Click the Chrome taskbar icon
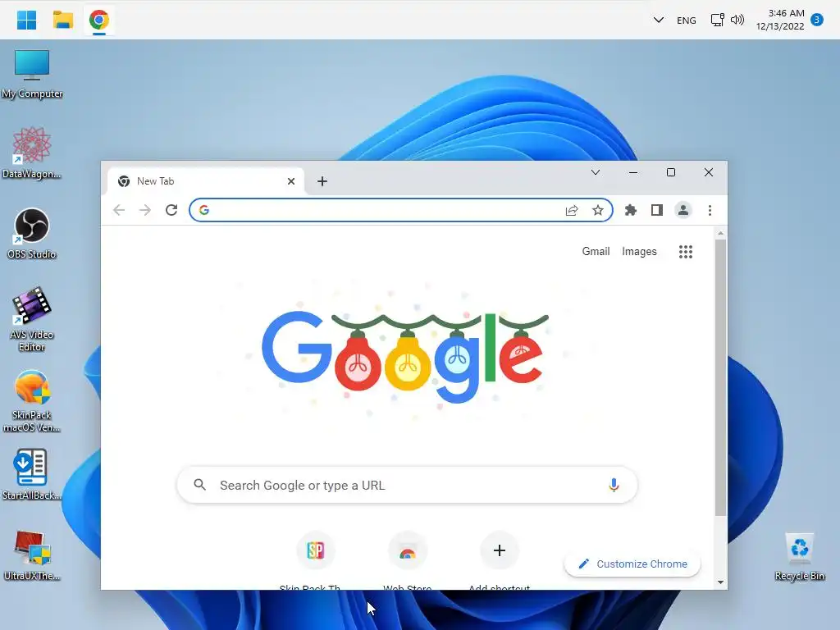The width and height of the screenshot is (840, 630). tap(99, 21)
